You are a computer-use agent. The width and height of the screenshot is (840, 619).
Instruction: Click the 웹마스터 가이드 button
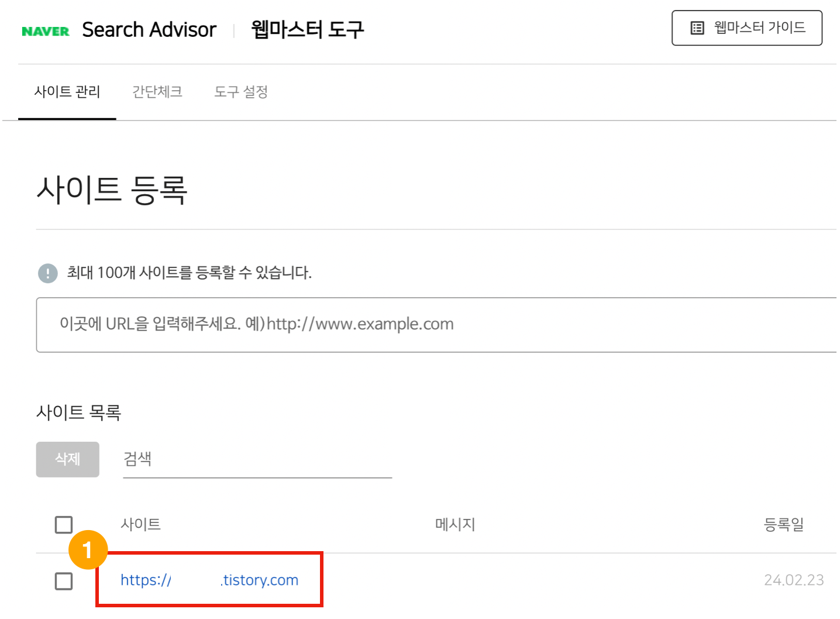[x=747, y=27]
